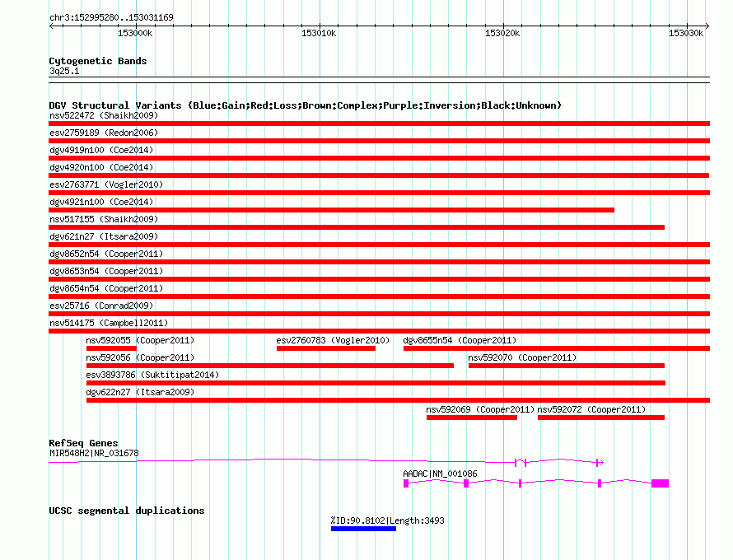Screen dimensions: 733x560
Task: Click the blue segmental duplication bar
Action: [364, 529]
